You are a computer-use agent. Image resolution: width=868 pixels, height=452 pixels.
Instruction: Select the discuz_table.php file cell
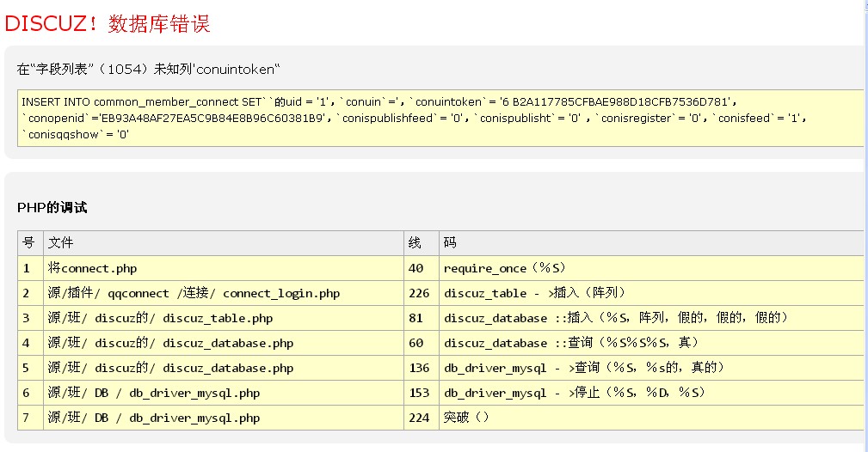[x=224, y=318]
